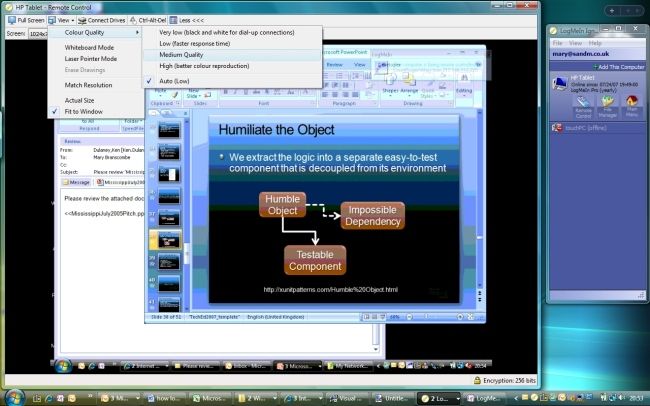This screenshot has width=650, height=406.
Task: Open the View tab in remote PowerPoint
Action: [359, 65]
